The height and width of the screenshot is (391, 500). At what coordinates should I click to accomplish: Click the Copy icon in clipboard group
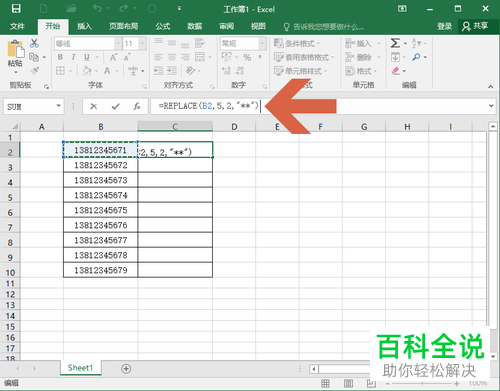click(x=34, y=57)
